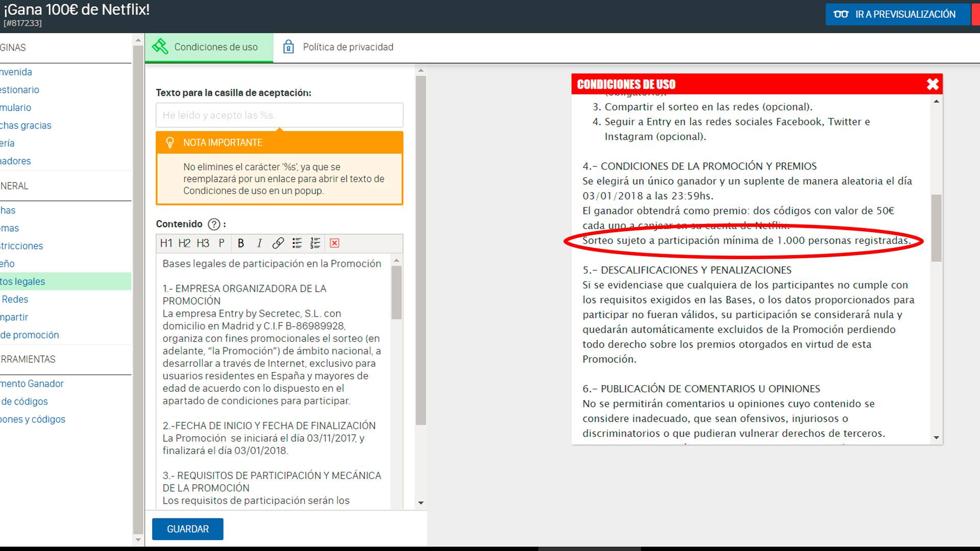Open the promotion codes sidebar item
This screenshot has height=551, width=980.
(x=30, y=336)
